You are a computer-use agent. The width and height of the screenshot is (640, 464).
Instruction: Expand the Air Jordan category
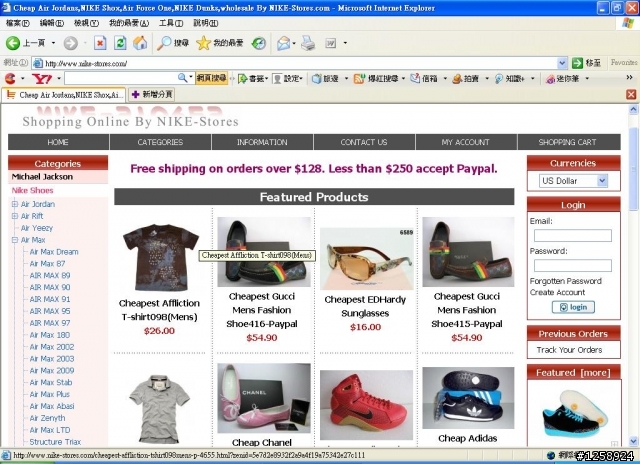click(15, 204)
